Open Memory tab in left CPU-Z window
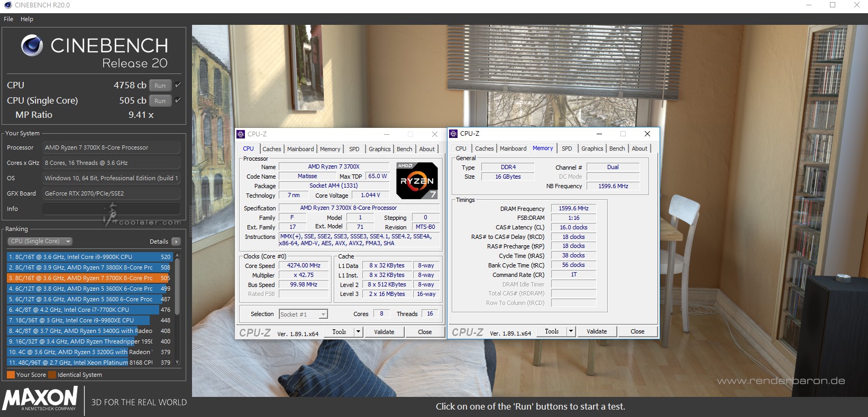This screenshot has width=868, height=417. 330,149
